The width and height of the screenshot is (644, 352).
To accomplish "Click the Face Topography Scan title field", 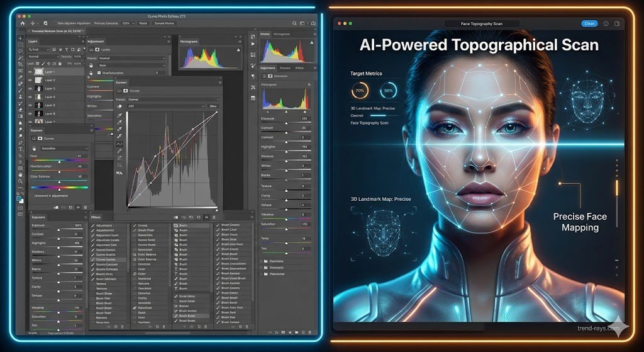I will pyautogui.click(x=481, y=24).
